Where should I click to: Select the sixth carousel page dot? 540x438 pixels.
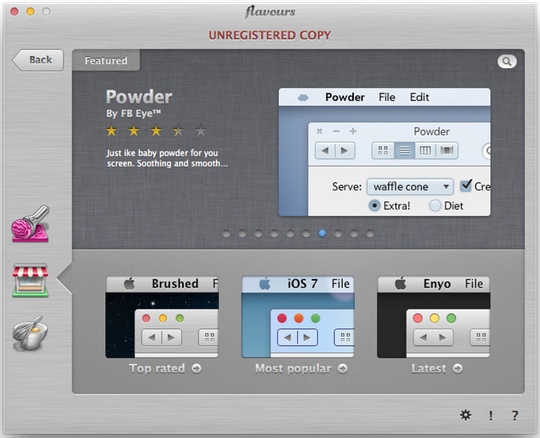(x=306, y=234)
